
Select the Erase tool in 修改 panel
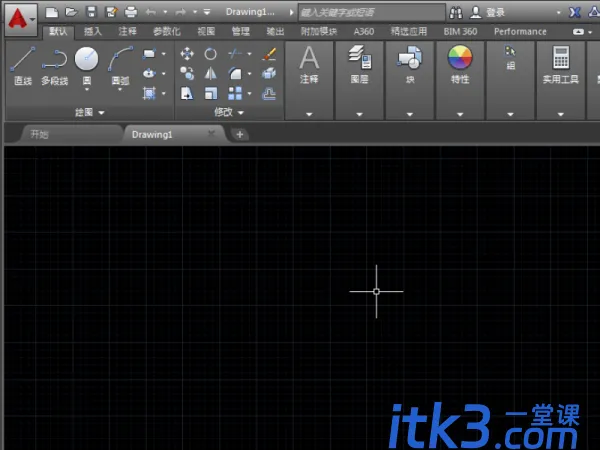[269, 54]
